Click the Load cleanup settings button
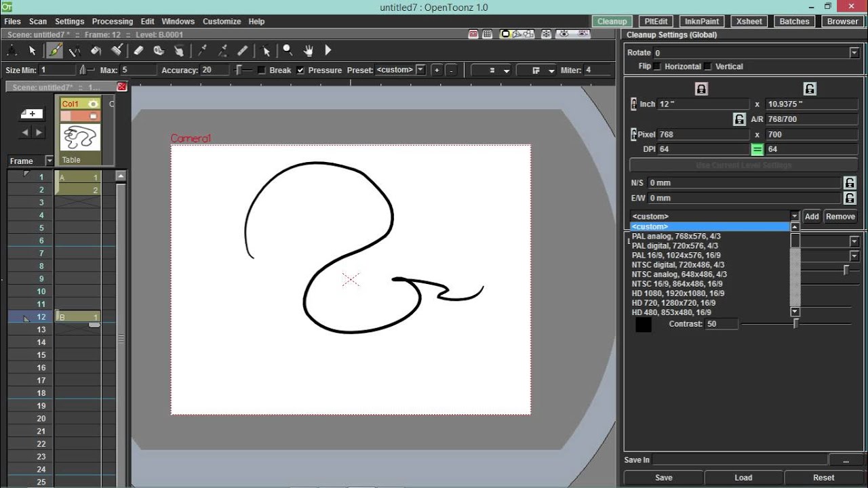The height and width of the screenshot is (488, 868). tap(743, 478)
